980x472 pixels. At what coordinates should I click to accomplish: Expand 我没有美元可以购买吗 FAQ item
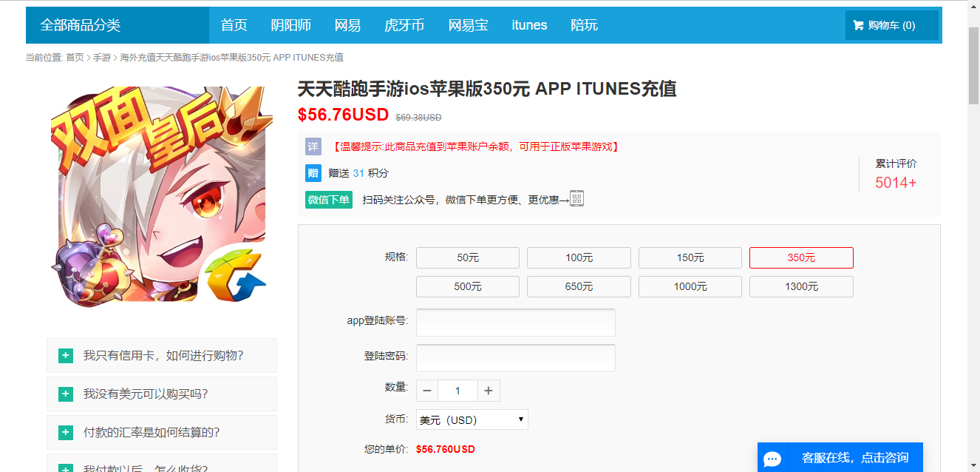[x=161, y=394]
